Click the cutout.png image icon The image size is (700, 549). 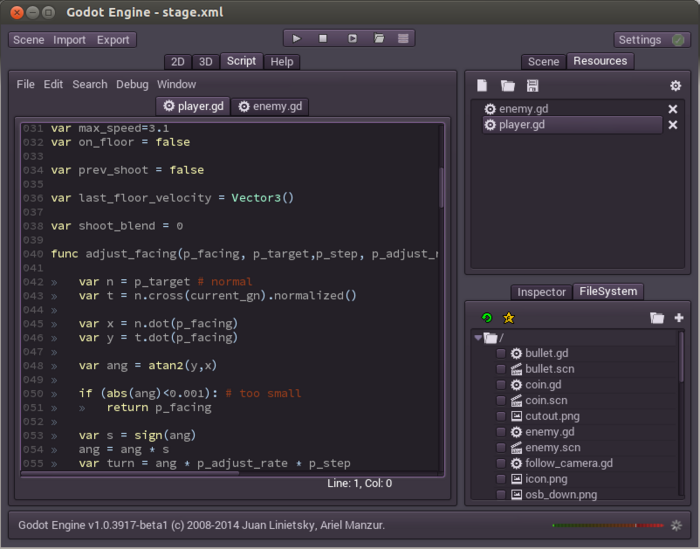point(516,416)
